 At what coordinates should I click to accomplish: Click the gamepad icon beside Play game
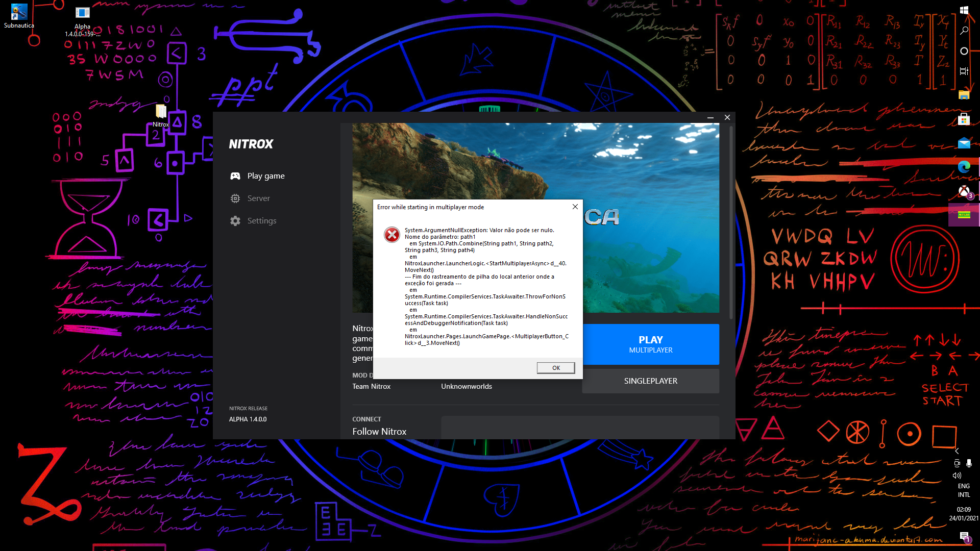point(235,176)
